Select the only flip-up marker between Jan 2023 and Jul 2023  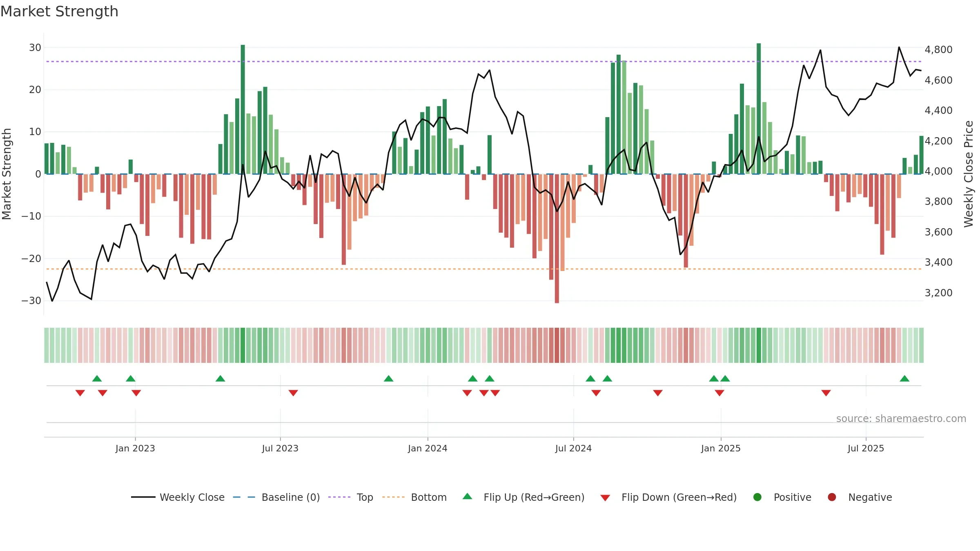(x=220, y=379)
